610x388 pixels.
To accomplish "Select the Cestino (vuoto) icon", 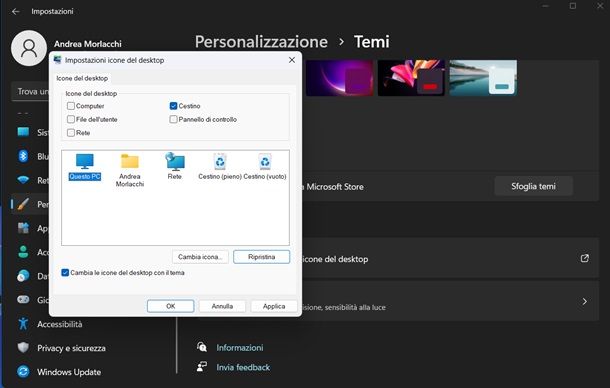I will (265, 167).
